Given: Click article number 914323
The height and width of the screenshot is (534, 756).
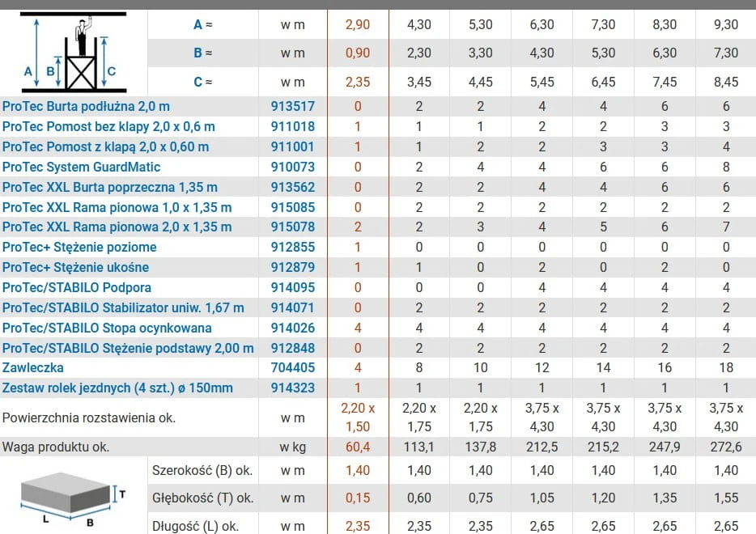Looking at the screenshot, I should (293, 388).
